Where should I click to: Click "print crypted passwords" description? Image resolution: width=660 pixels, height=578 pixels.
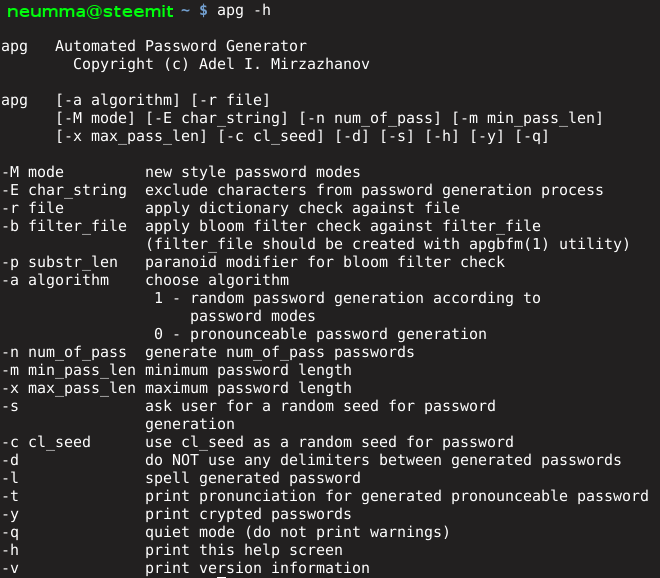tap(248, 515)
